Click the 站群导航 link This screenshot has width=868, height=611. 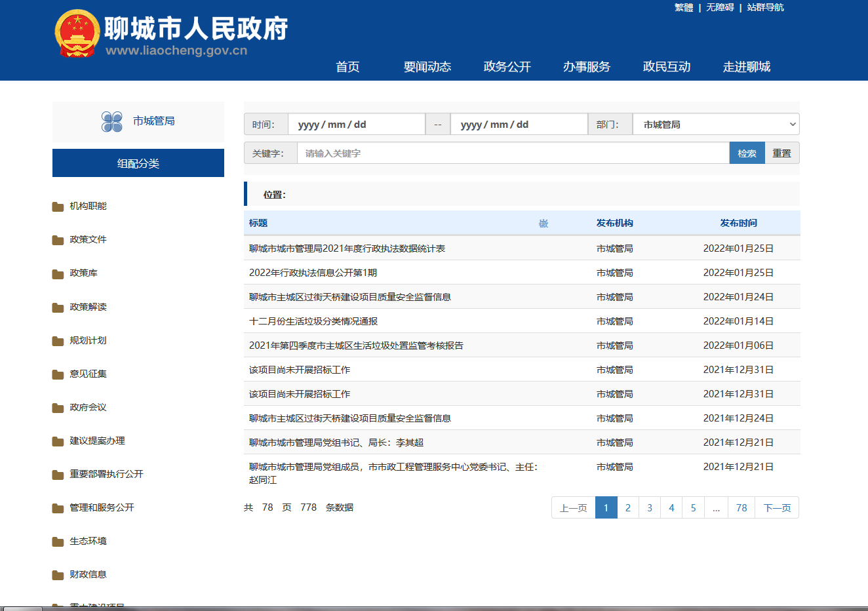tap(765, 7)
